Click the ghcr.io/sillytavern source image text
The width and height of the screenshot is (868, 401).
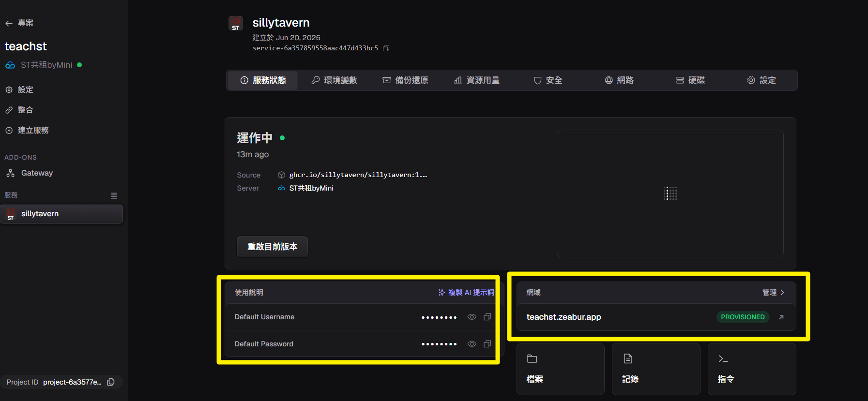click(358, 175)
